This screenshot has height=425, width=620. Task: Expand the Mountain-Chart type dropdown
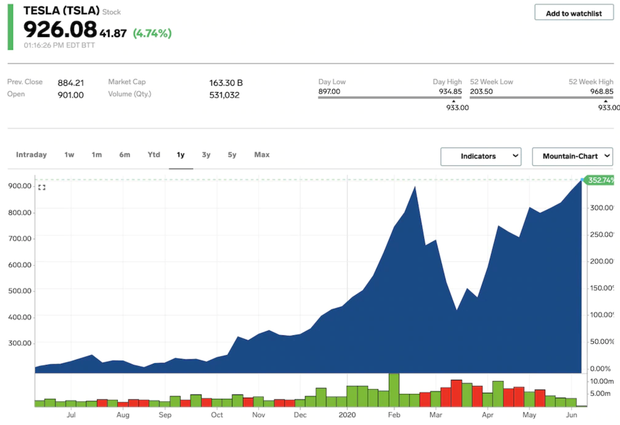571,157
